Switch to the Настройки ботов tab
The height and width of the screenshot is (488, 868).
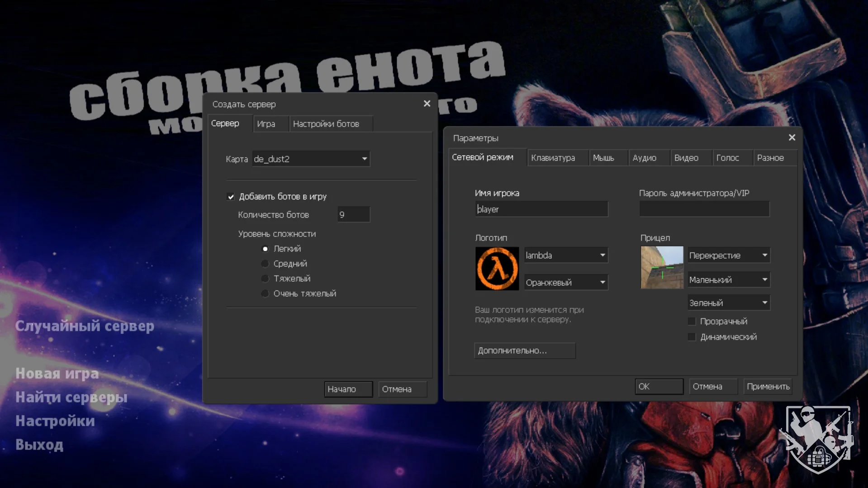click(326, 124)
